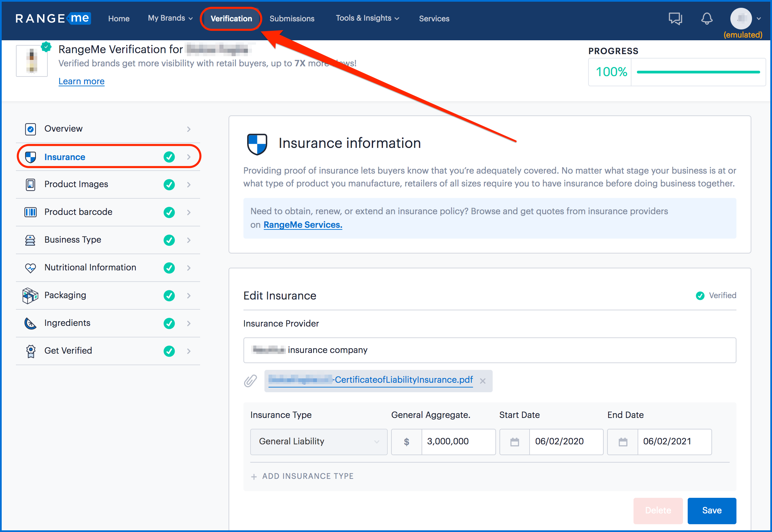This screenshot has width=772, height=532.
Task: Click the Packaging boxes icon
Action: click(x=30, y=296)
